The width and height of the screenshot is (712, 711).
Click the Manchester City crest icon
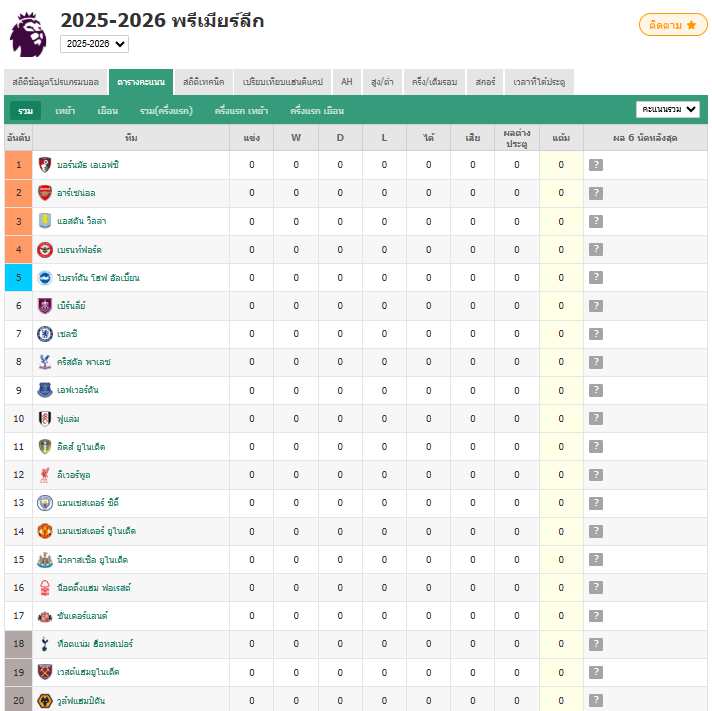click(44, 503)
